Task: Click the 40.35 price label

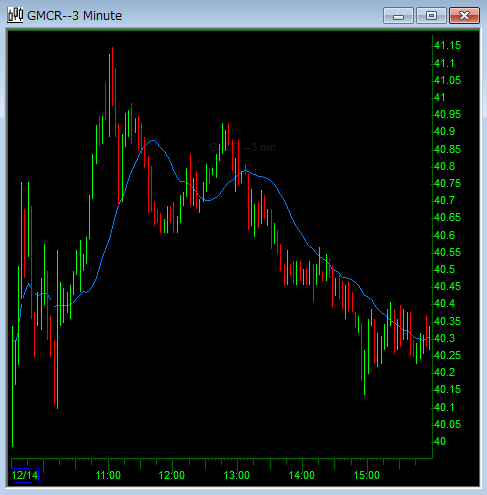Action: [448, 321]
